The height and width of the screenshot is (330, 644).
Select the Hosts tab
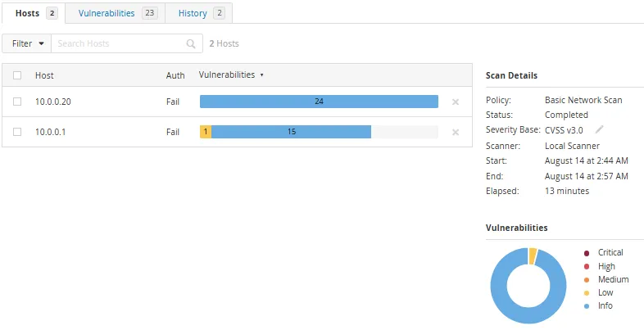click(x=34, y=13)
